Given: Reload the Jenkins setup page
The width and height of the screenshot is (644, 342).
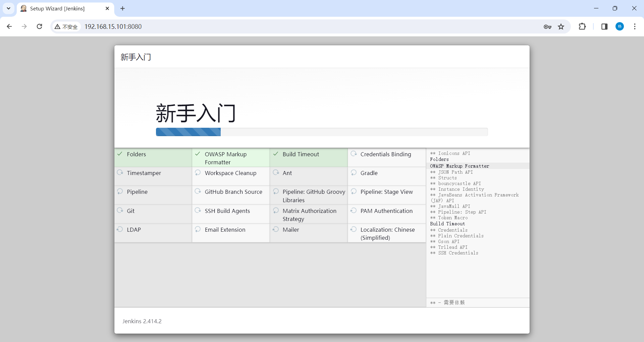Looking at the screenshot, I should pyautogui.click(x=39, y=26).
